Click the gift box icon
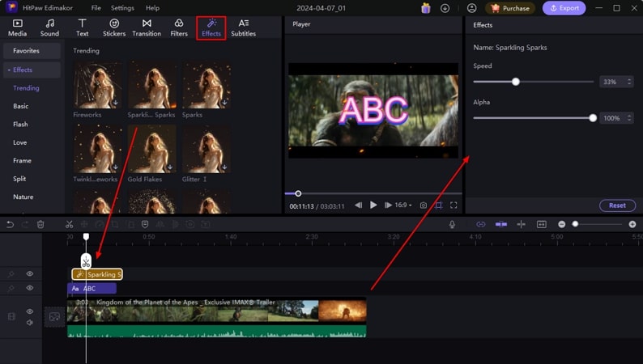The image size is (643, 364). pyautogui.click(x=426, y=8)
